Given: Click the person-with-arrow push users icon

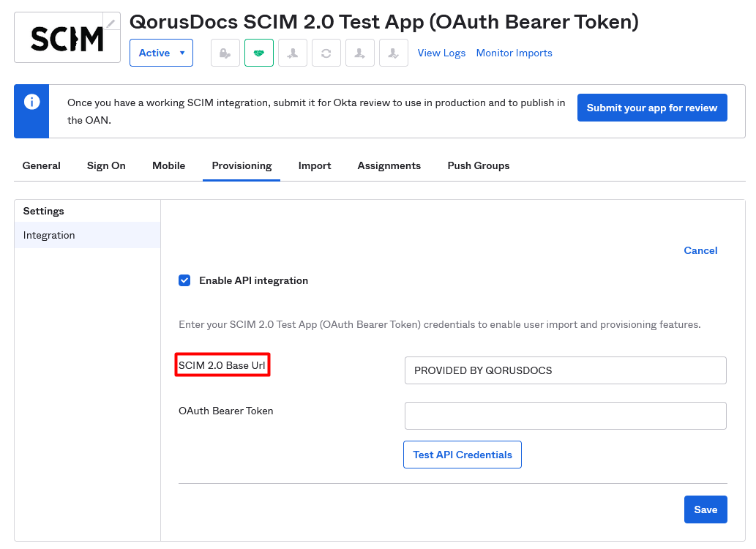Looking at the screenshot, I should point(360,53).
